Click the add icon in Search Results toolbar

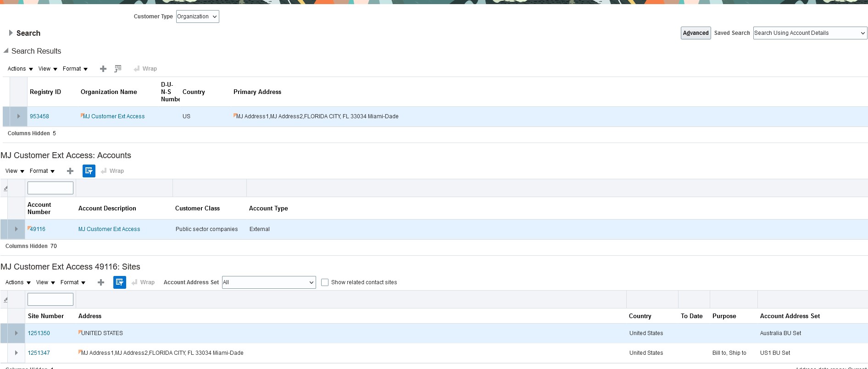103,69
